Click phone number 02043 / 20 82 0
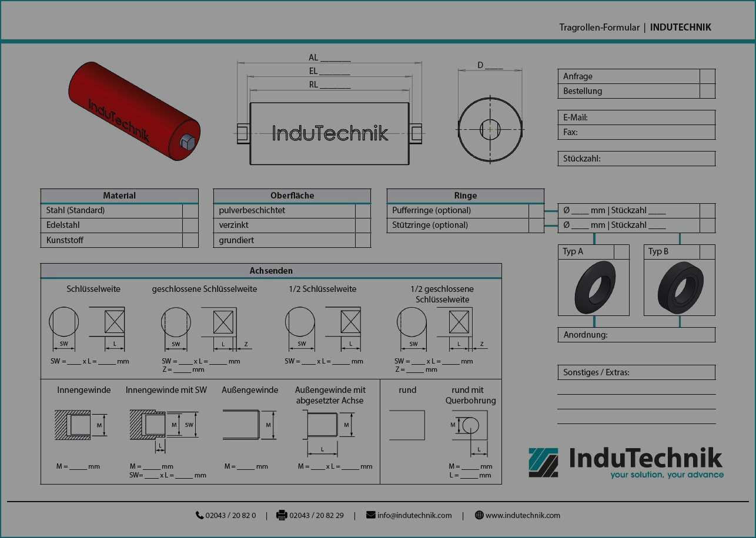756x538 pixels. (230, 516)
